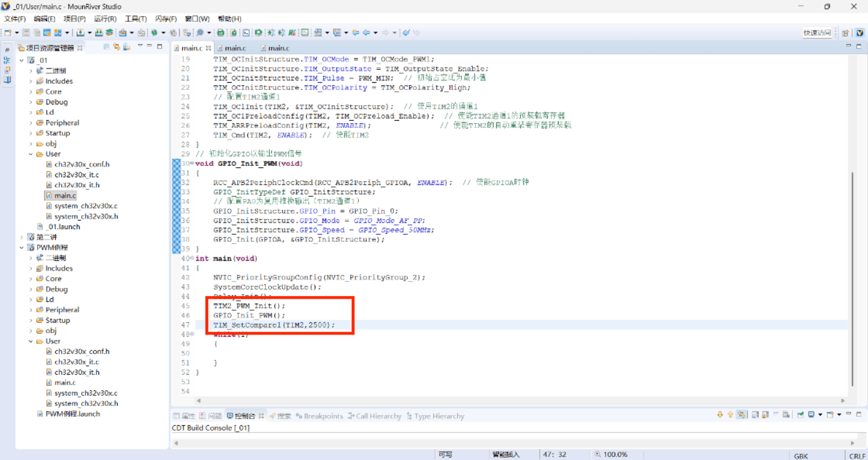This screenshot has width=868, height=460.
Task: Click the back navigation arrow icon
Action: click(366, 33)
